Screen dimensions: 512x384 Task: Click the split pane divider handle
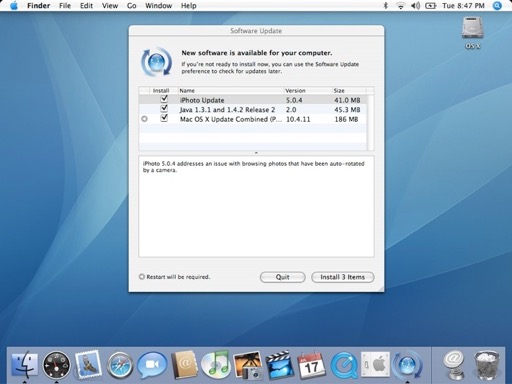(x=256, y=153)
